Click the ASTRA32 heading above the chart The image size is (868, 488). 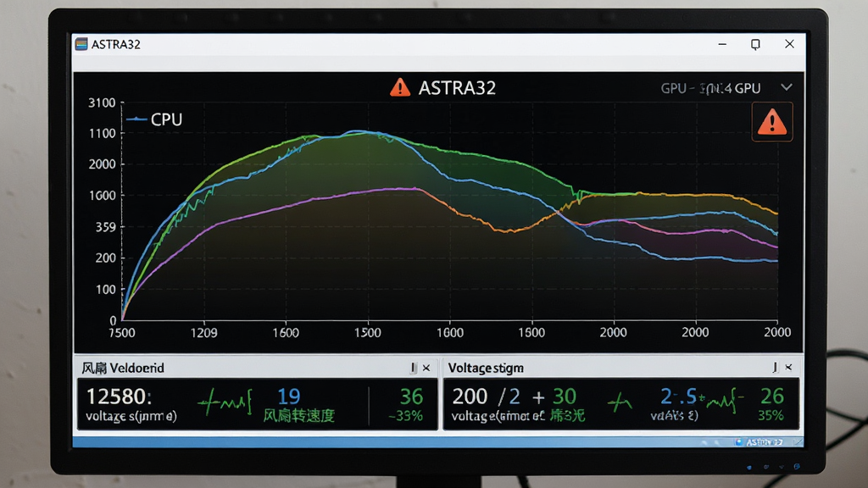[457, 88]
